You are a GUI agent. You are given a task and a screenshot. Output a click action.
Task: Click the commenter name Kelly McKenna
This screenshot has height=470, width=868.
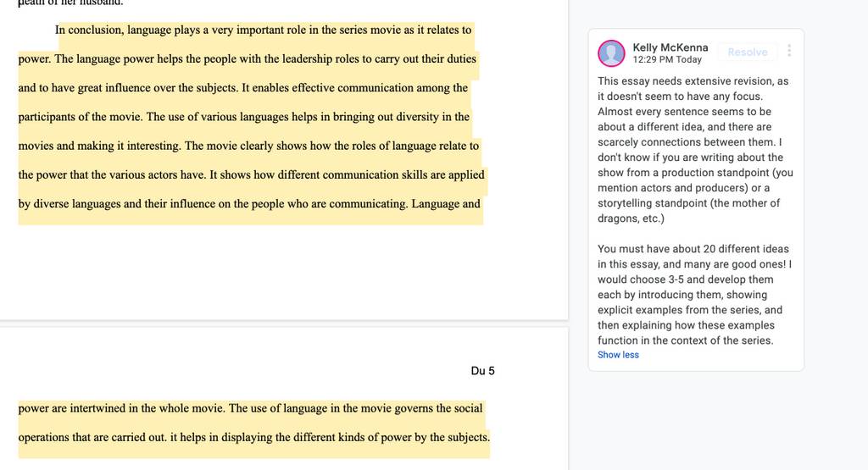[670, 47]
